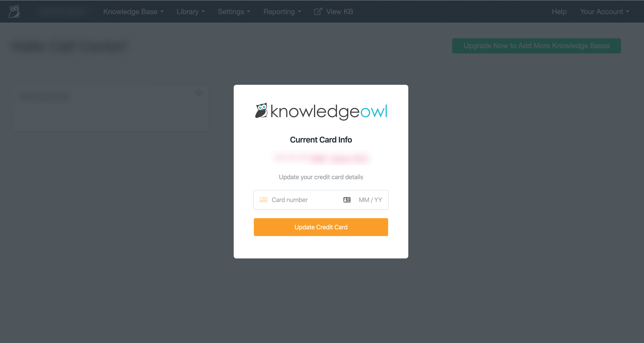Click the gear icon on knowledge base card
The image size is (644, 343).
pos(199,93)
